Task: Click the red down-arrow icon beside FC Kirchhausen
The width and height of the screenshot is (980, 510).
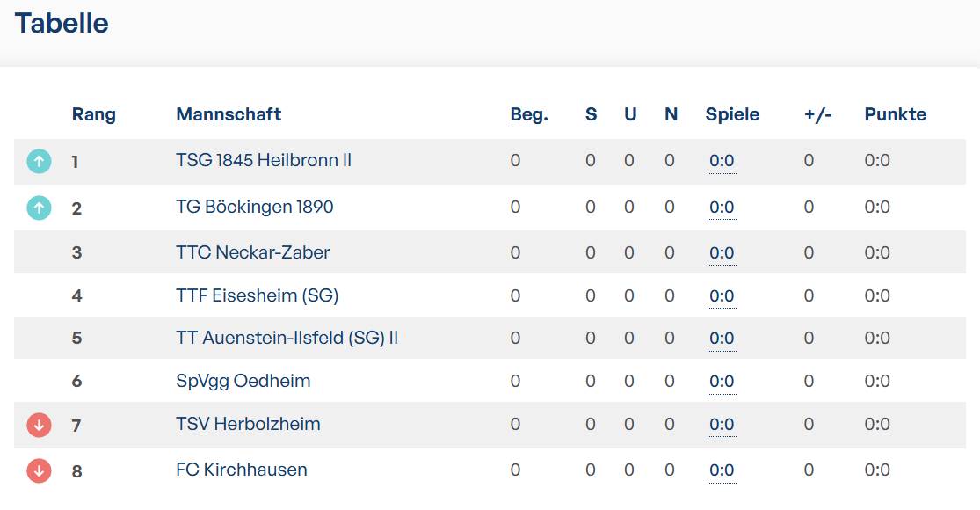Action: (39, 470)
